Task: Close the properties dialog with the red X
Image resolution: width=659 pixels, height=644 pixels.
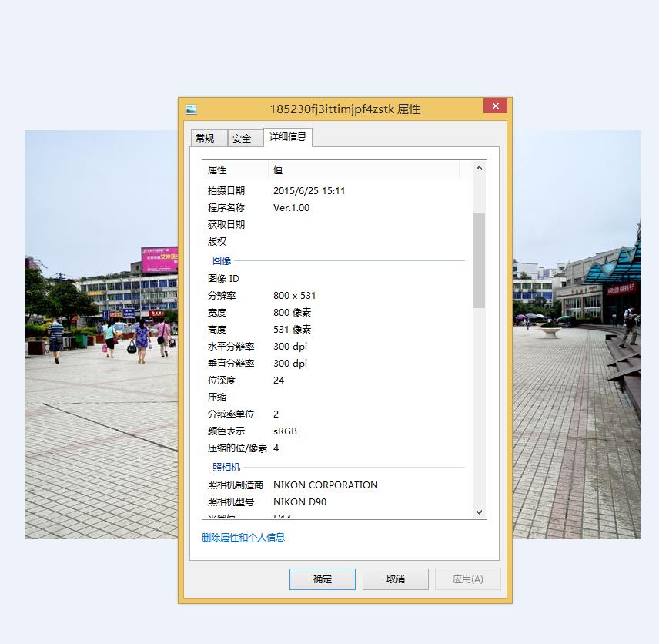Action: 495,106
